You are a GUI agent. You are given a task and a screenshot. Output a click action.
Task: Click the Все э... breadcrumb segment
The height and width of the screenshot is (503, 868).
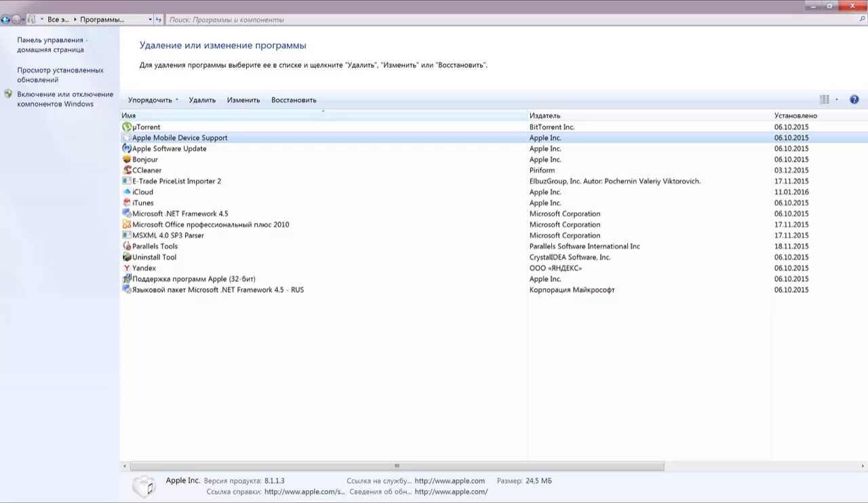(58, 20)
